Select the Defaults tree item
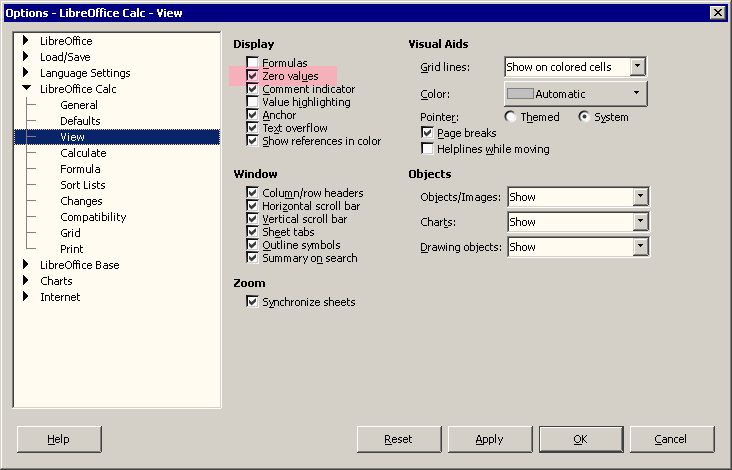Viewport: 732px width, 470px height. coord(80,121)
